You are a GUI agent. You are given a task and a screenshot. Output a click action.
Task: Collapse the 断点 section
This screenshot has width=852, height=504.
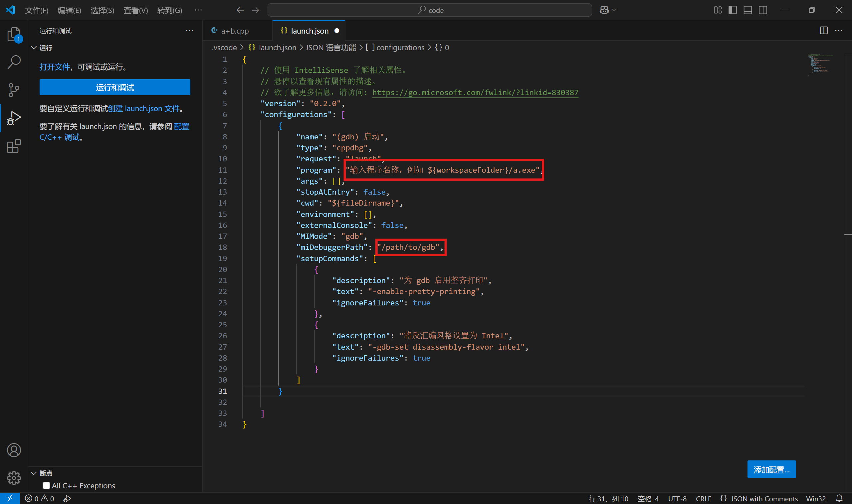(34, 473)
